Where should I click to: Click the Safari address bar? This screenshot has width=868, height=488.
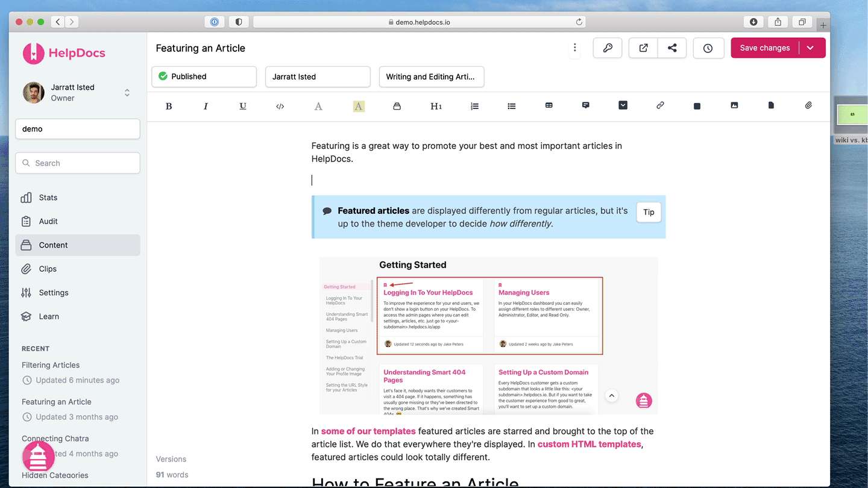pos(420,22)
